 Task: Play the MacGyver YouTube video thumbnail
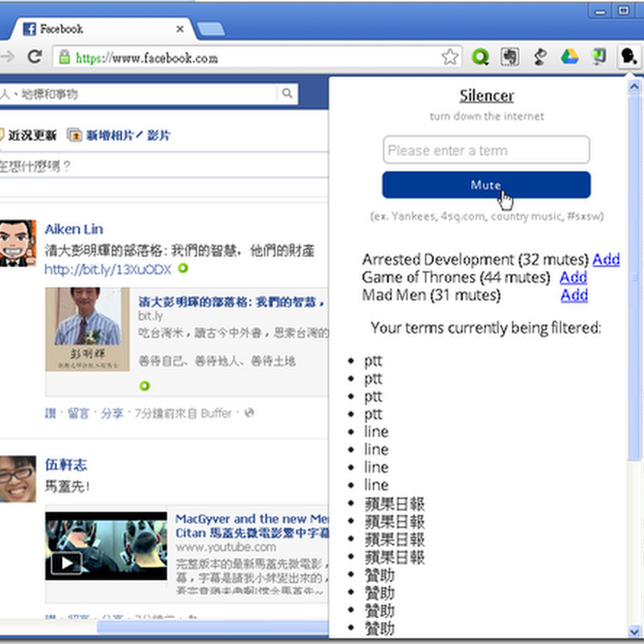tap(106, 546)
